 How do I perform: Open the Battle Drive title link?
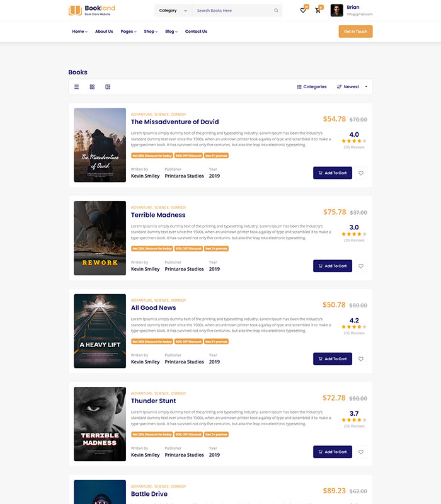tap(149, 494)
